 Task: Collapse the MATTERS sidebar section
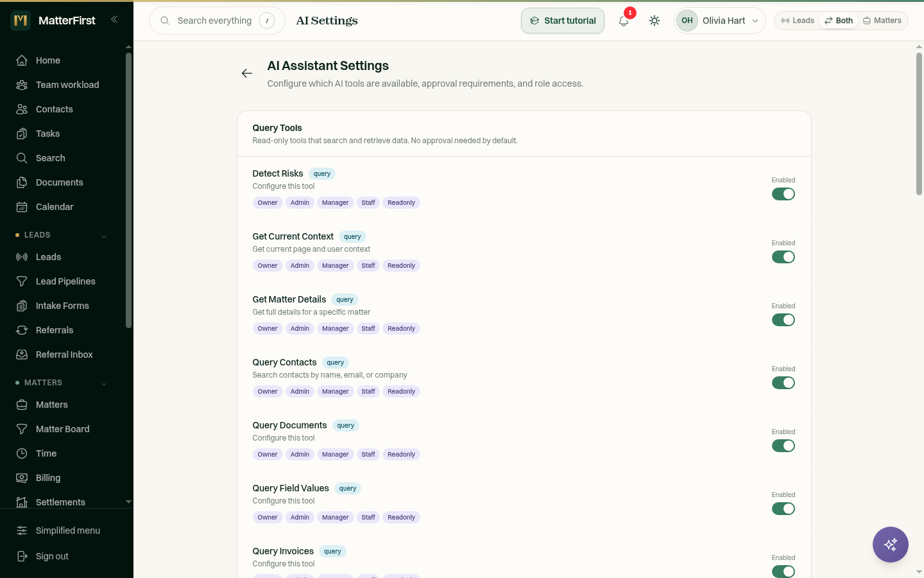62,383
